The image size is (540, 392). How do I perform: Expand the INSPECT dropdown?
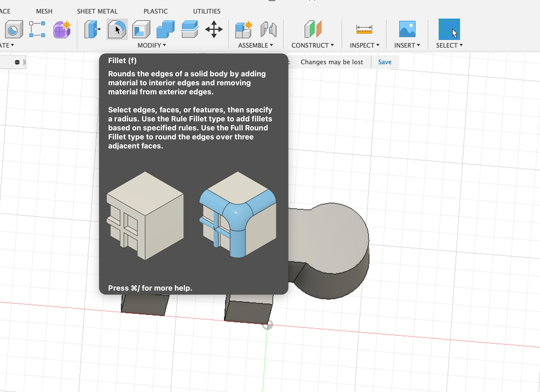pos(365,45)
